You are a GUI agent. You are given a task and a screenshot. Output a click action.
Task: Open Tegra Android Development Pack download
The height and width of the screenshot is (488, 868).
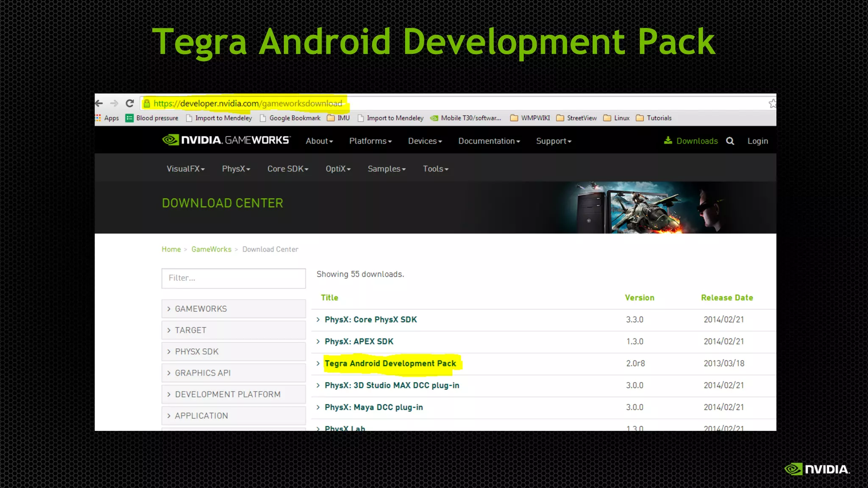[x=390, y=363]
